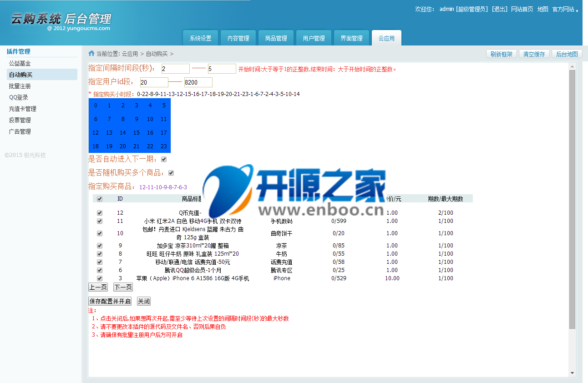Viewport: 588px width, 383px height.
Task: Uncheck the product ID 11 row checkbox
Action: 100,221
